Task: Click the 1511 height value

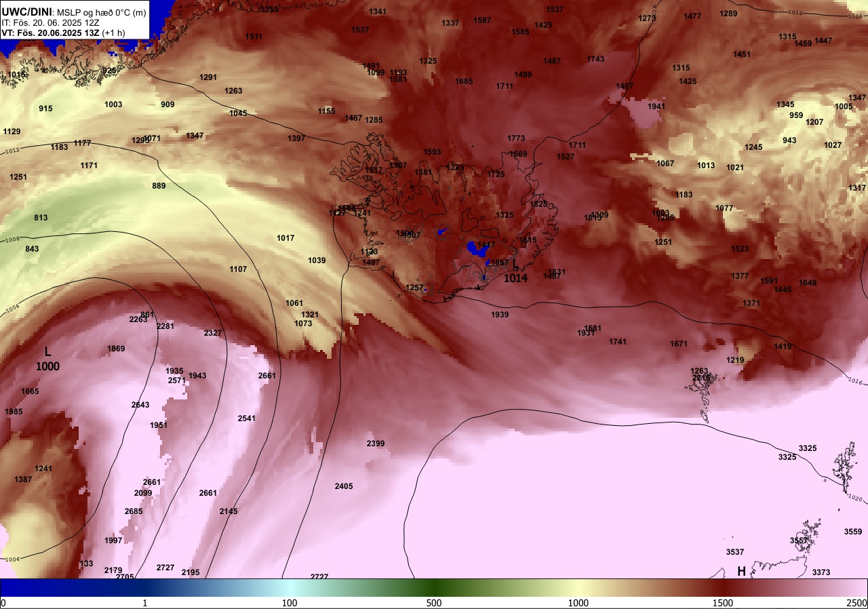Action: pos(254,37)
